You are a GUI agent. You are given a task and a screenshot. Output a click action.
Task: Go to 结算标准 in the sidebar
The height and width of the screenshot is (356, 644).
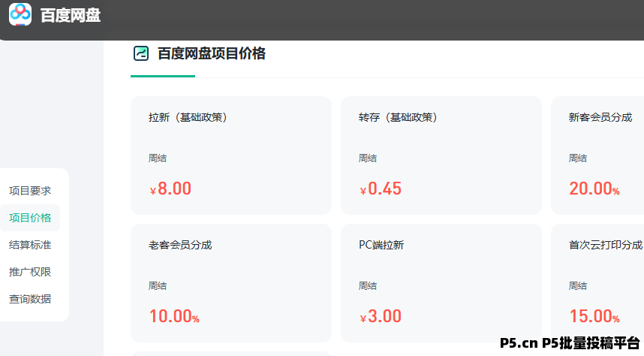click(x=30, y=245)
